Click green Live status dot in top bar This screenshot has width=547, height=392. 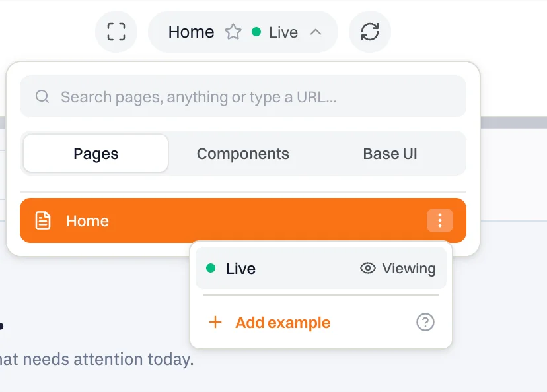click(256, 32)
